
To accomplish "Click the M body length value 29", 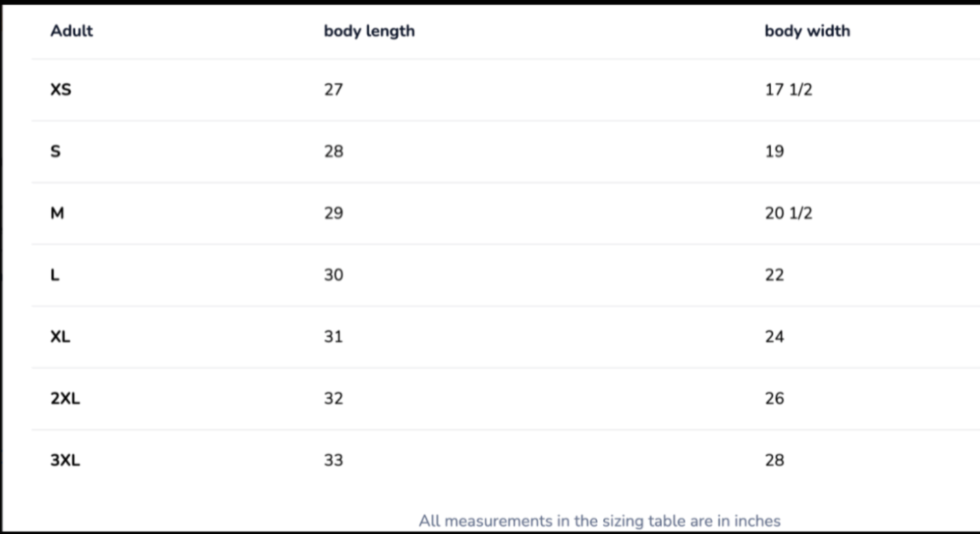I will 334,213.
